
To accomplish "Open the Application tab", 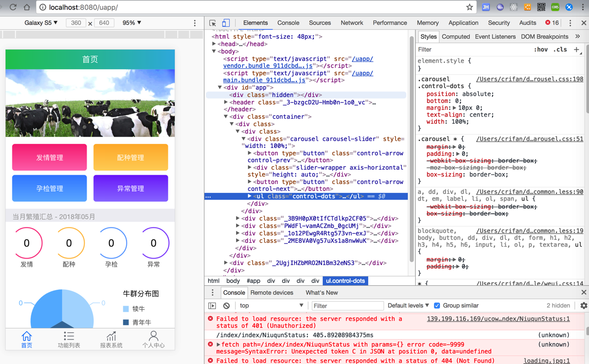I will [x=463, y=23].
